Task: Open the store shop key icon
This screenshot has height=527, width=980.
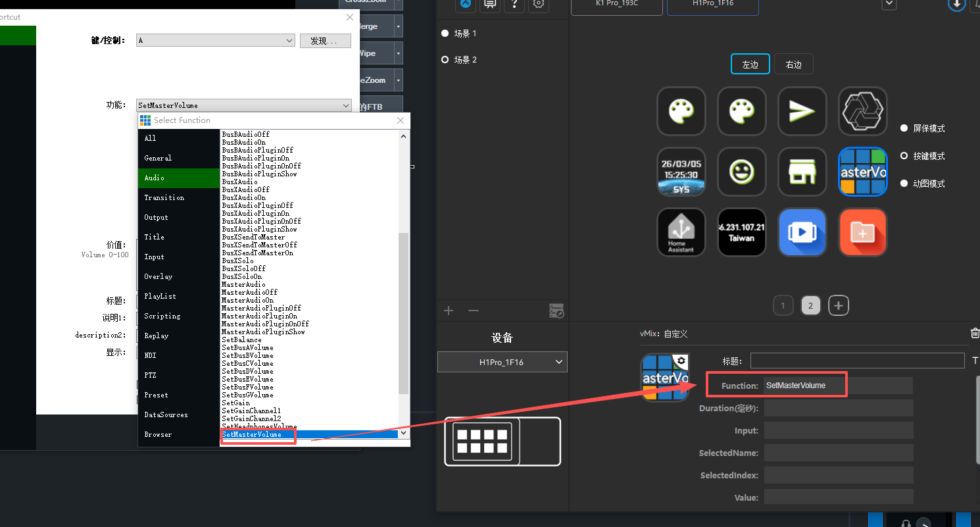Action: point(802,172)
